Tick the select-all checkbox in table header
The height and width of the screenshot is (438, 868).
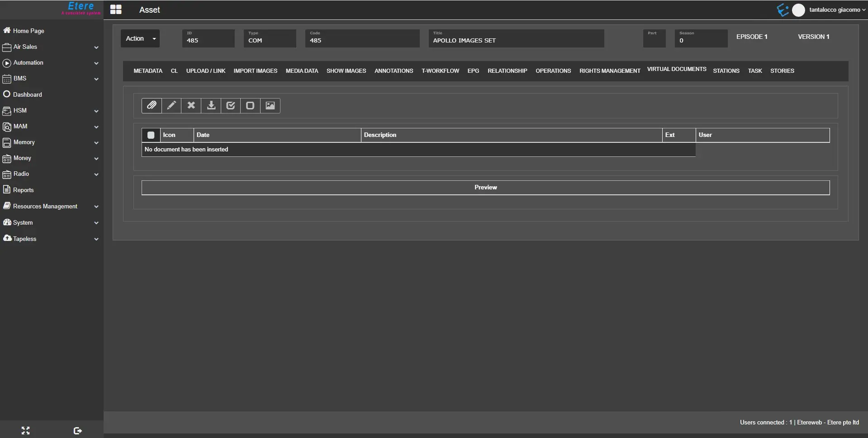click(x=151, y=135)
